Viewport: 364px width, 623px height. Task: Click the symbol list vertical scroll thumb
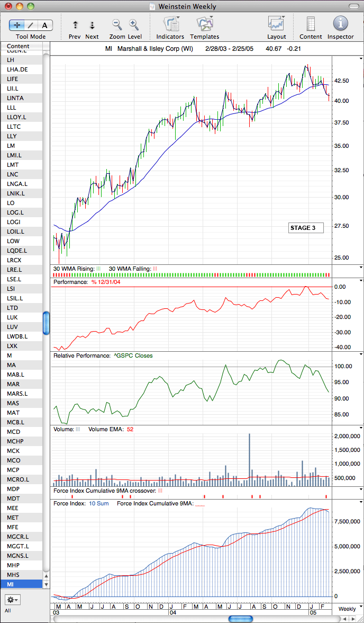(x=47, y=323)
